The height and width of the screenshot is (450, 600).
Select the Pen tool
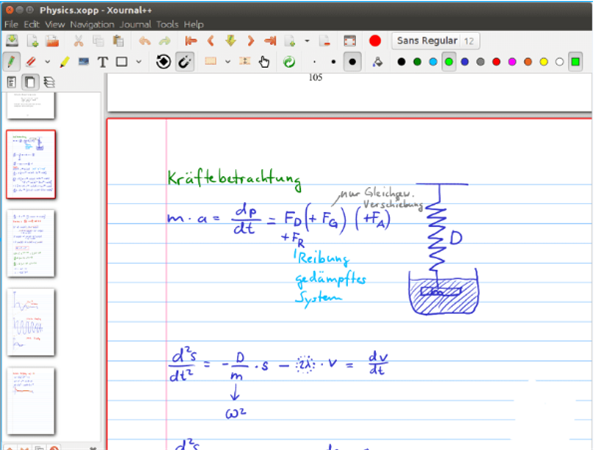coord(12,61)
